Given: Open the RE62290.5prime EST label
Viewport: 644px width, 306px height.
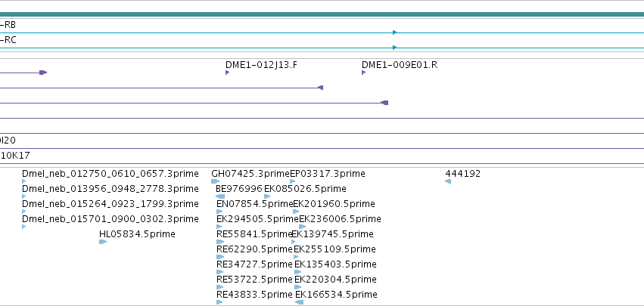Looking at the screenshot, I should (254, 249).
